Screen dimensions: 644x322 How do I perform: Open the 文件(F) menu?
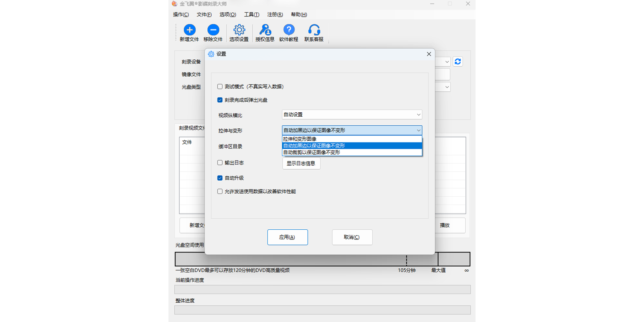[204, 15]
